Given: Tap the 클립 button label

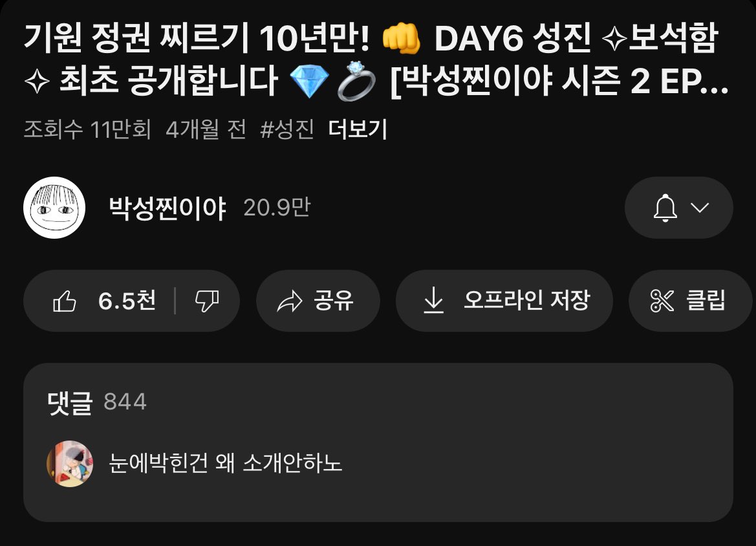Looking at the screenshot, I should click(706, 300).
